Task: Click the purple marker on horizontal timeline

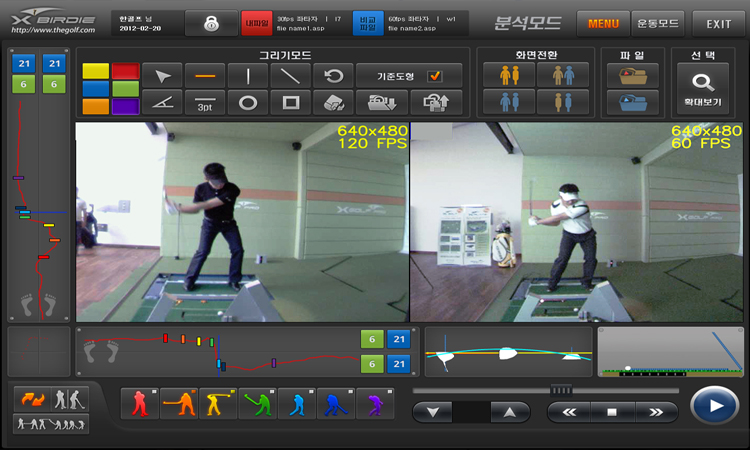Action: (x=274, y=362)
